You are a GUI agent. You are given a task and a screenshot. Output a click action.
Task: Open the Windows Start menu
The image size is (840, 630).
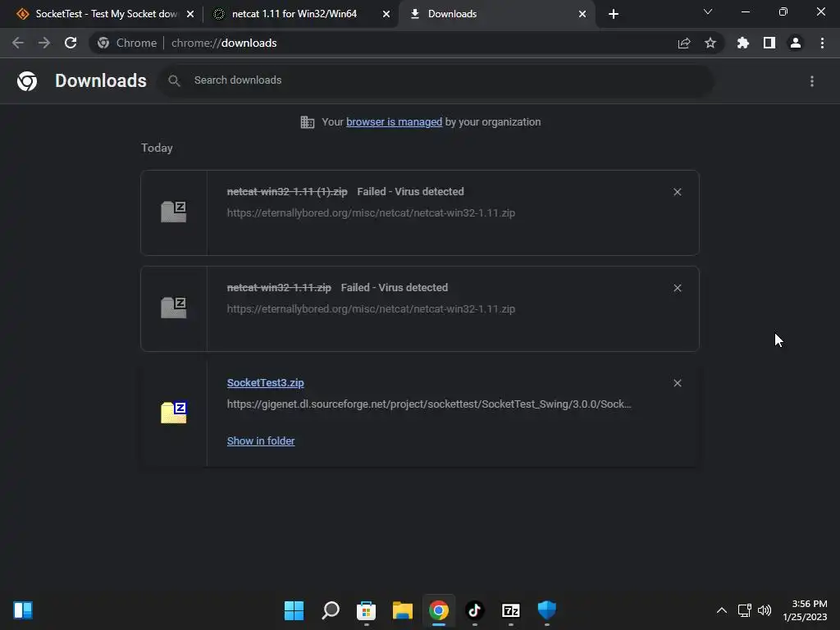[x=294, y=610]
